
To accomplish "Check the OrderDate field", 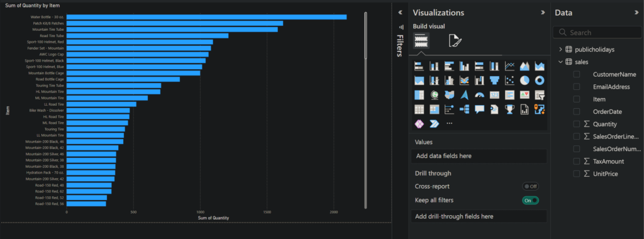I will pos(577,111).
